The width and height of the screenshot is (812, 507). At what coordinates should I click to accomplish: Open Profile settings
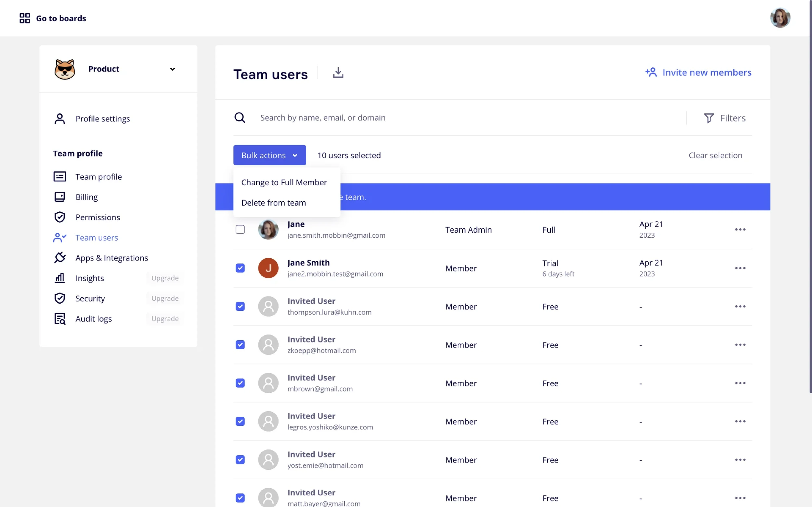(x=103, y=118)
